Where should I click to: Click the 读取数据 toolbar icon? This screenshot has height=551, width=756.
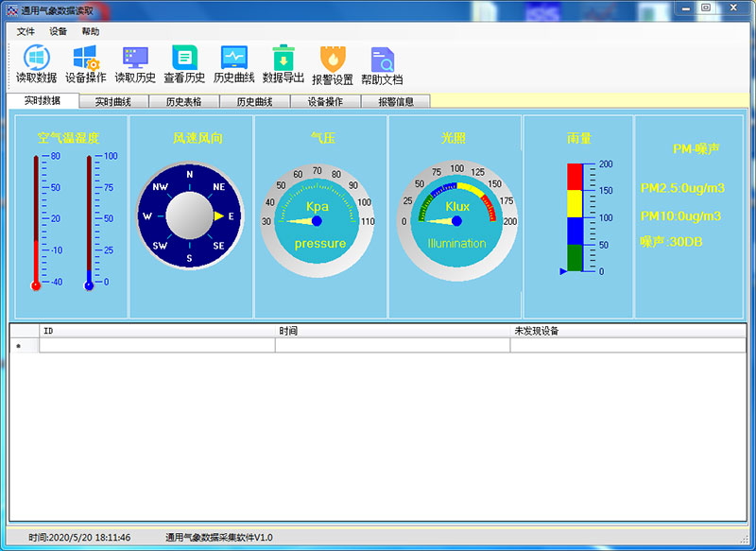point(36,59)
